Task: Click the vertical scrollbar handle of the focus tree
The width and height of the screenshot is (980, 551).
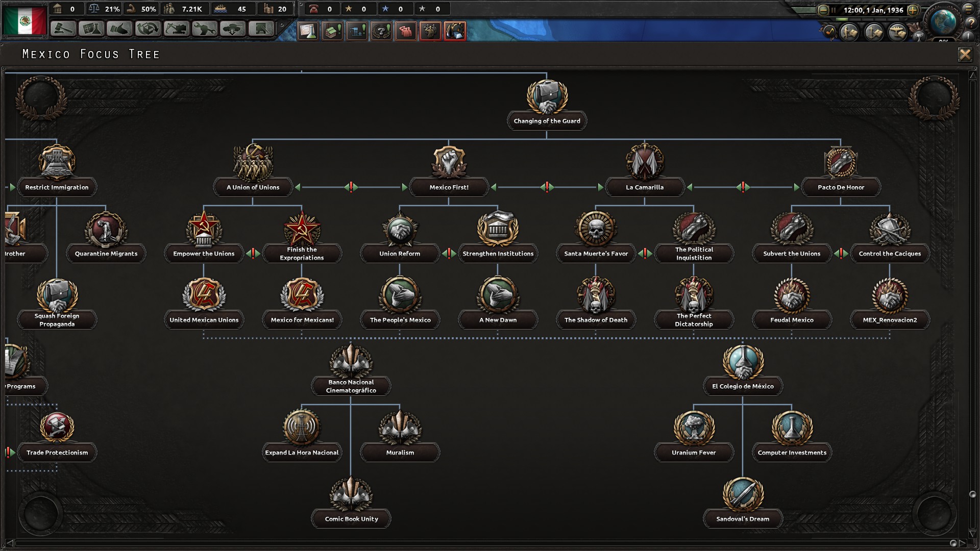Action: 972,494
